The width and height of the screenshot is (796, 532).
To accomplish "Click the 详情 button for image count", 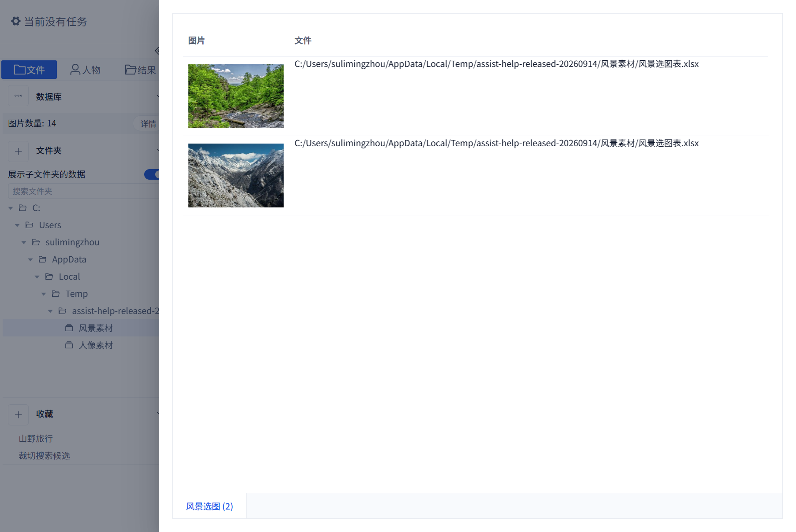I will [x=148, y=124].
